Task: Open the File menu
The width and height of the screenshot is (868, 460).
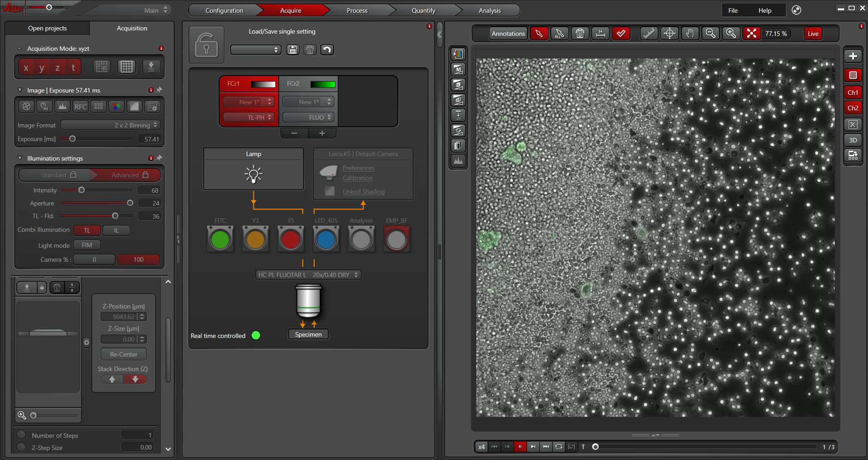Action: 733,10
